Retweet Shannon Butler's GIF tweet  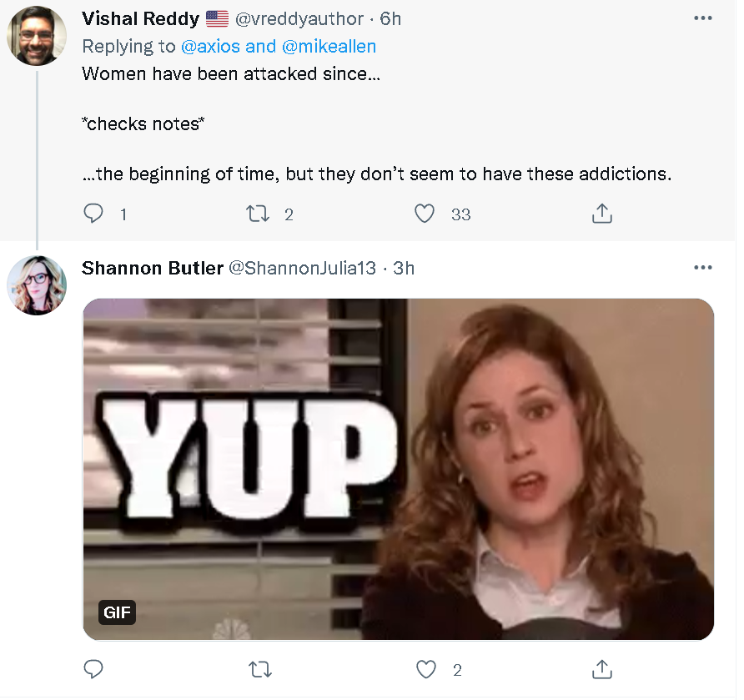click(x=260, y=669)
